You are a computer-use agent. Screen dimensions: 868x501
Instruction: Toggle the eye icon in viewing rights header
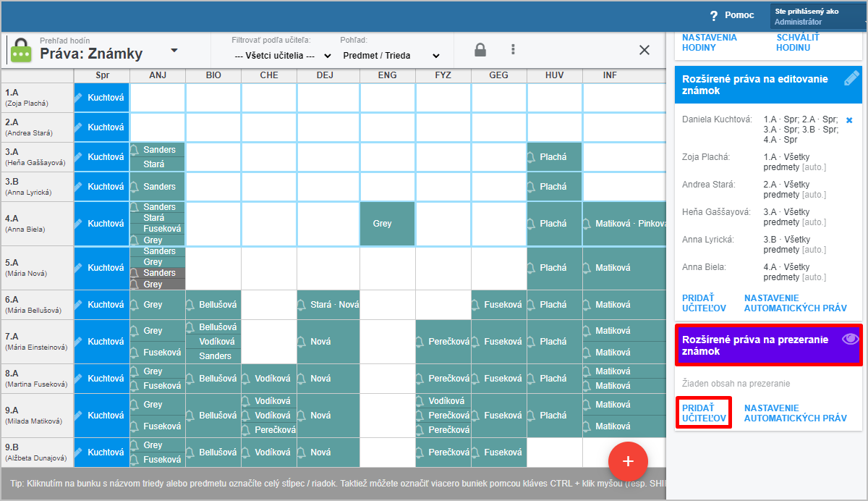[851, 338]
